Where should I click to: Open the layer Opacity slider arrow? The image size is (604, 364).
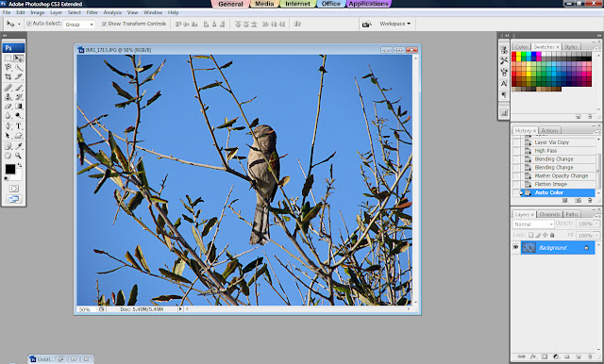597,223
